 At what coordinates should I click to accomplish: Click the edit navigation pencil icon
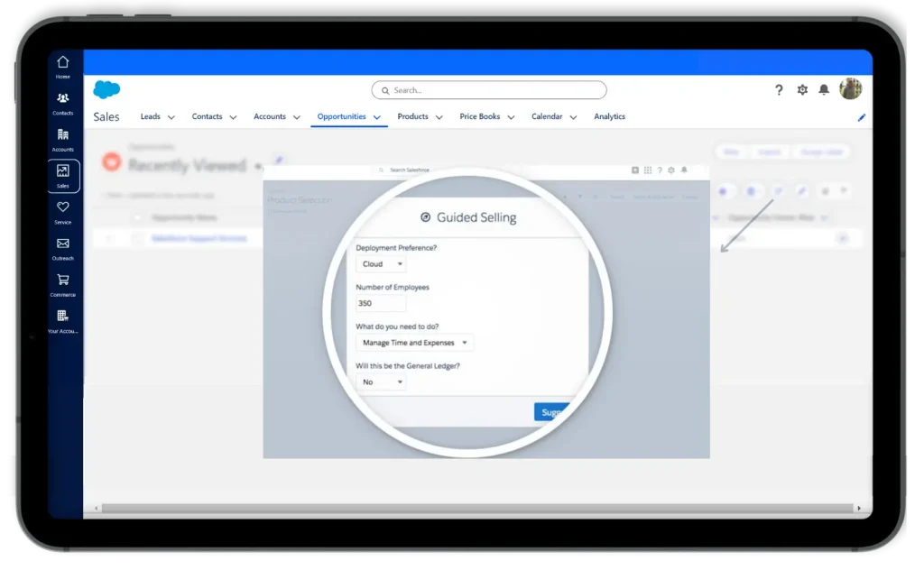(x=862, y=117)
